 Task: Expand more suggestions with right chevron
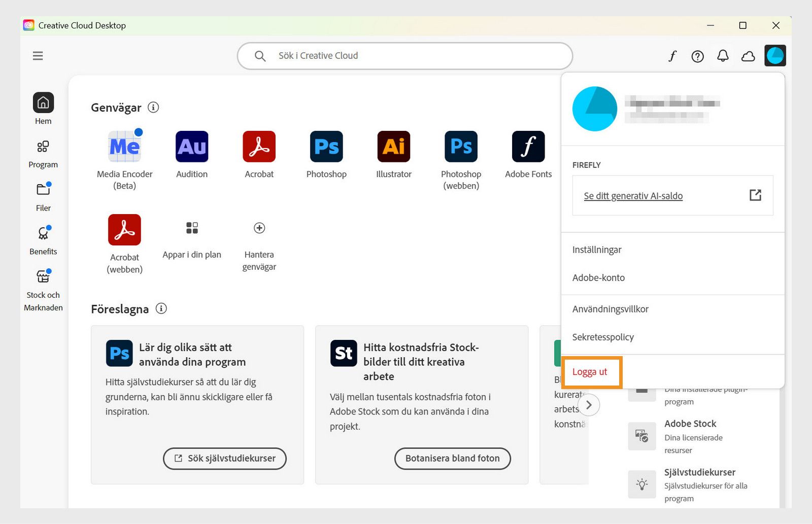pyautogui.click(x=589, y=405)
